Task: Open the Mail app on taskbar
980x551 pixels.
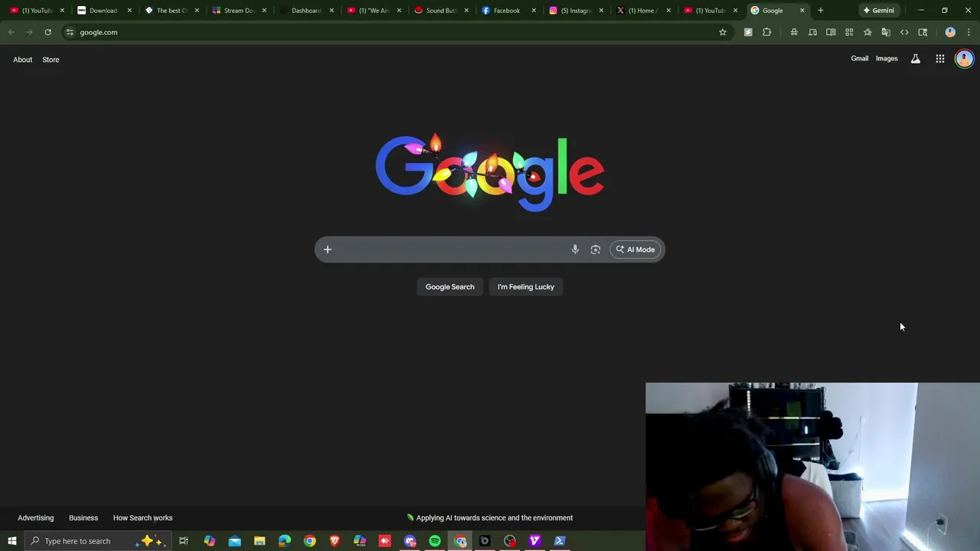Action: pos(234,541)
